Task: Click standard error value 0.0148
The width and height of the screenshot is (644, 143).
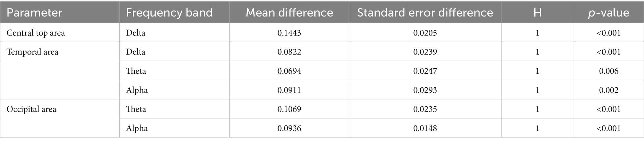Action: click(425, 128)
